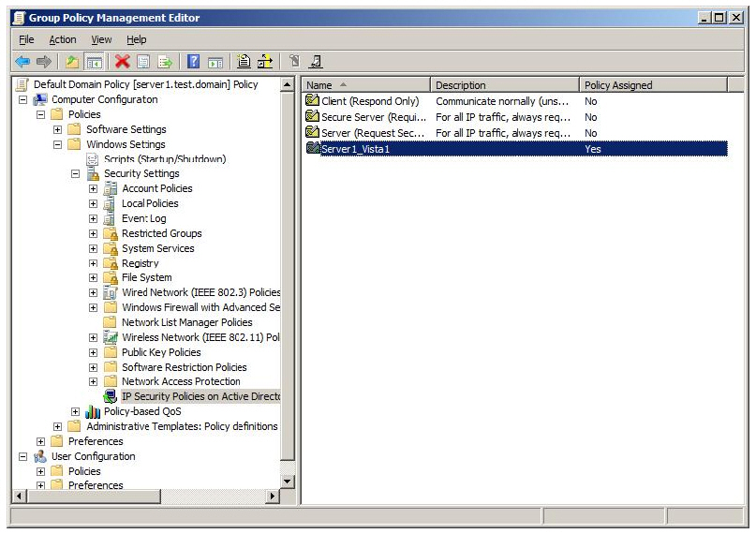Open the File menu

tap(26, 39)
